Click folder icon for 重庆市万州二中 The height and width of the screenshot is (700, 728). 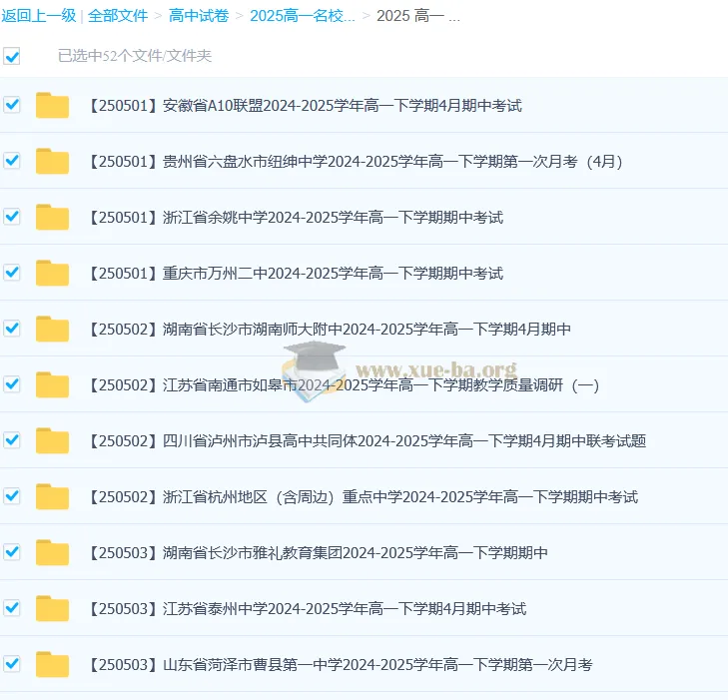(x=52, y=273)
